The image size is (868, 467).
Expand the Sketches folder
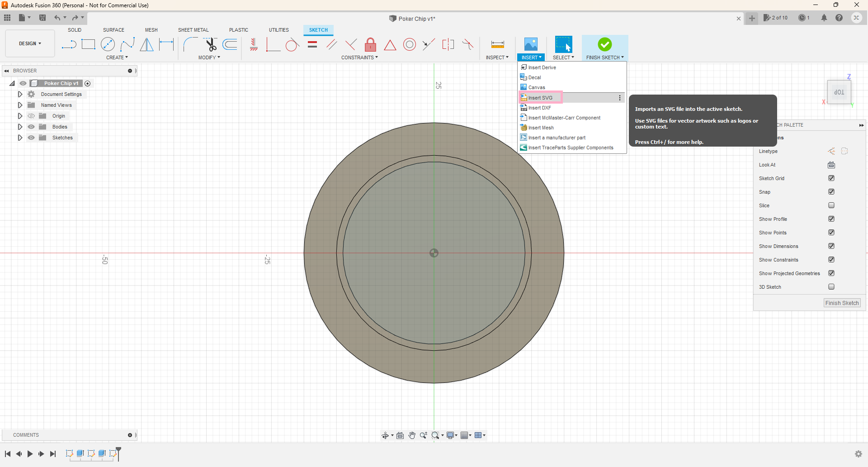click(20, 138)
